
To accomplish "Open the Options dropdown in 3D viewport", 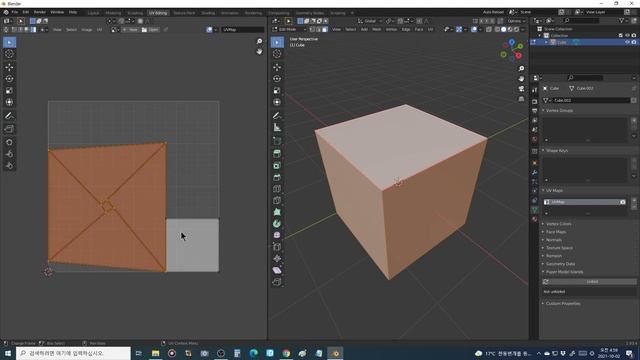I will (516, 21).
